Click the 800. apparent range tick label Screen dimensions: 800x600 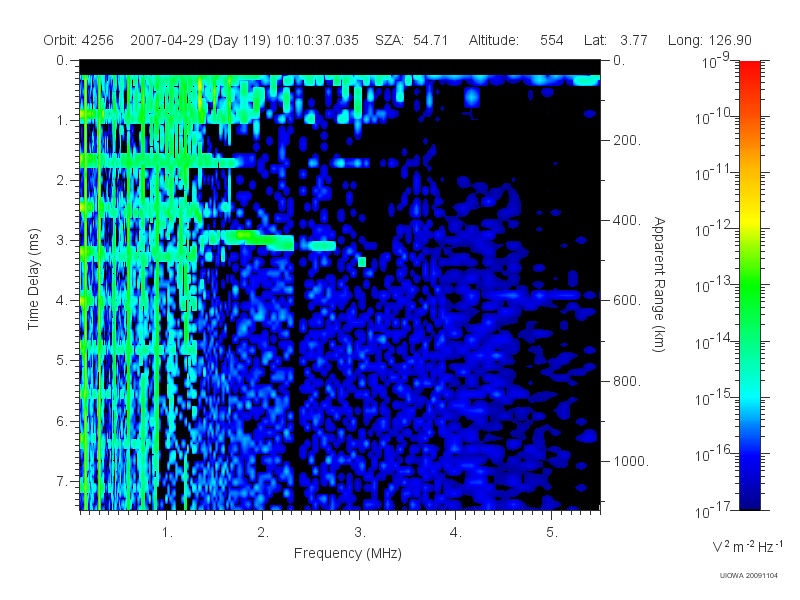click(627, 381)
